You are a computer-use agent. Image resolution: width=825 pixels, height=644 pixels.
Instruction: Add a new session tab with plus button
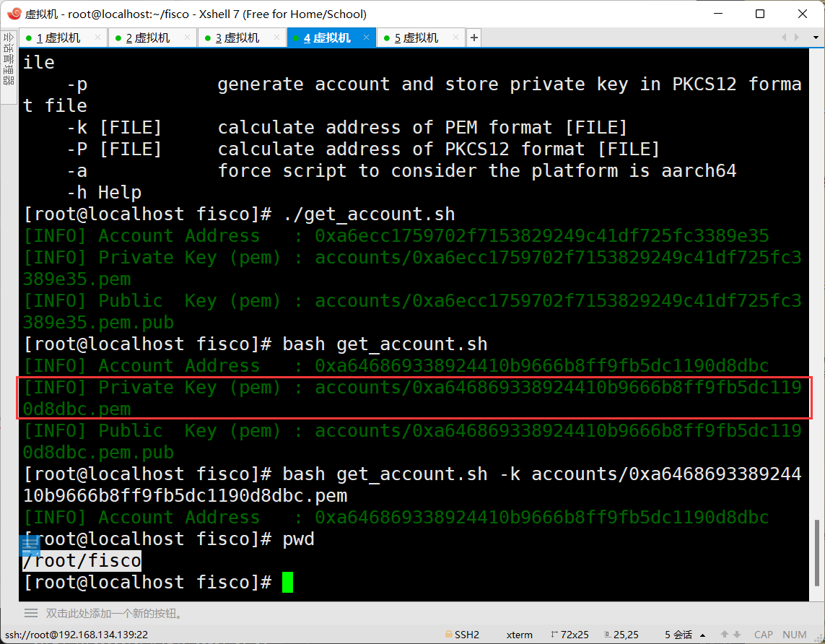point(474,38)
